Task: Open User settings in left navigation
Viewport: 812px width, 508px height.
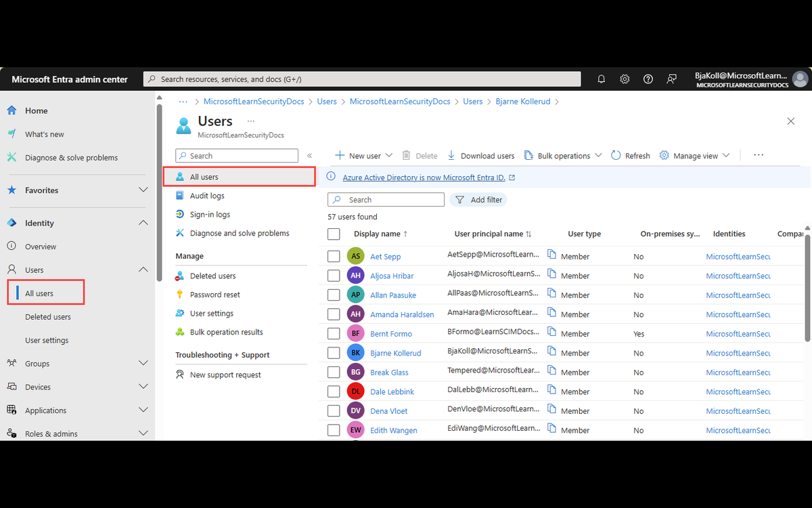Action: (47, 340)
